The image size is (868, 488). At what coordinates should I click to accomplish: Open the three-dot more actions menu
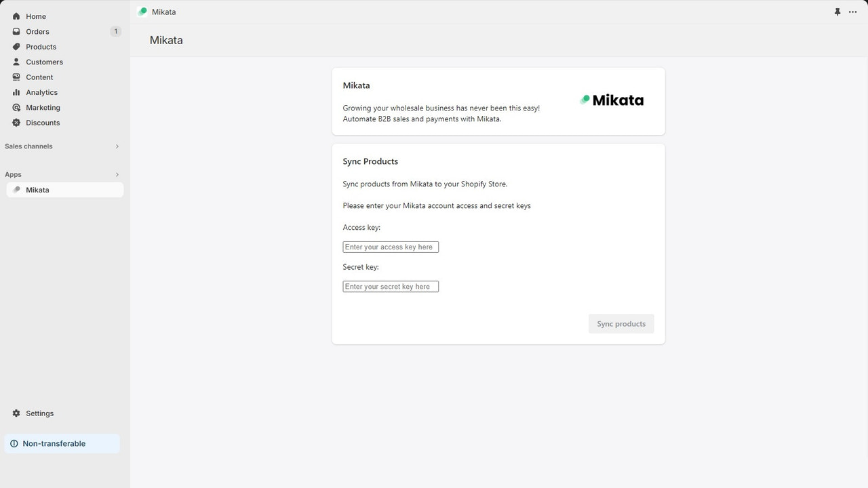(x=852, y=12)
